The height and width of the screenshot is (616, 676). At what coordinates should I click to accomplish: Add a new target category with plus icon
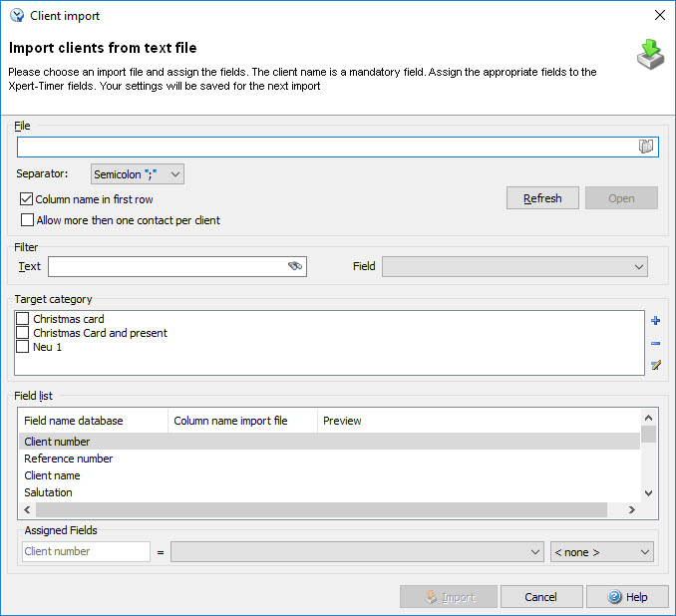click(x=655, y=321)
